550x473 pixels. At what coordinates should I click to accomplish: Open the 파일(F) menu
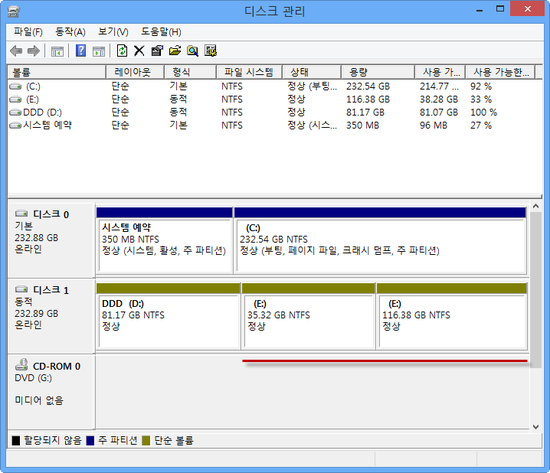point(28,32)
